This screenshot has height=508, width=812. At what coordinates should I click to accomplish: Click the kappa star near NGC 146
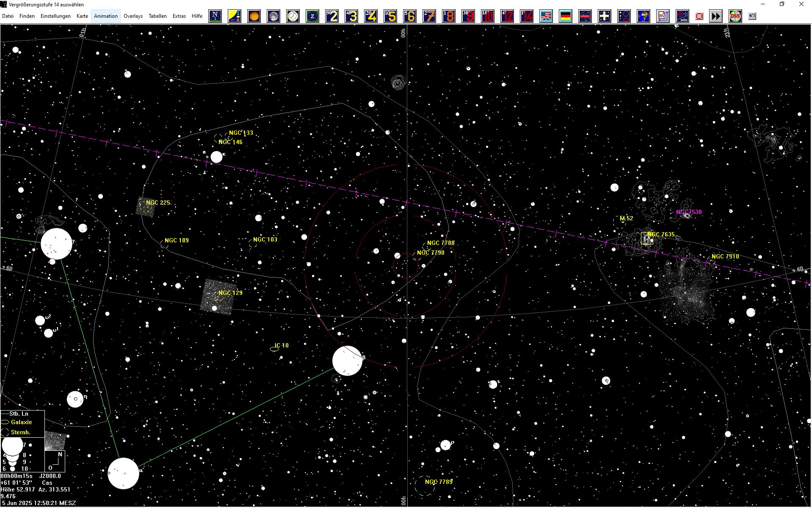[216, 157]
